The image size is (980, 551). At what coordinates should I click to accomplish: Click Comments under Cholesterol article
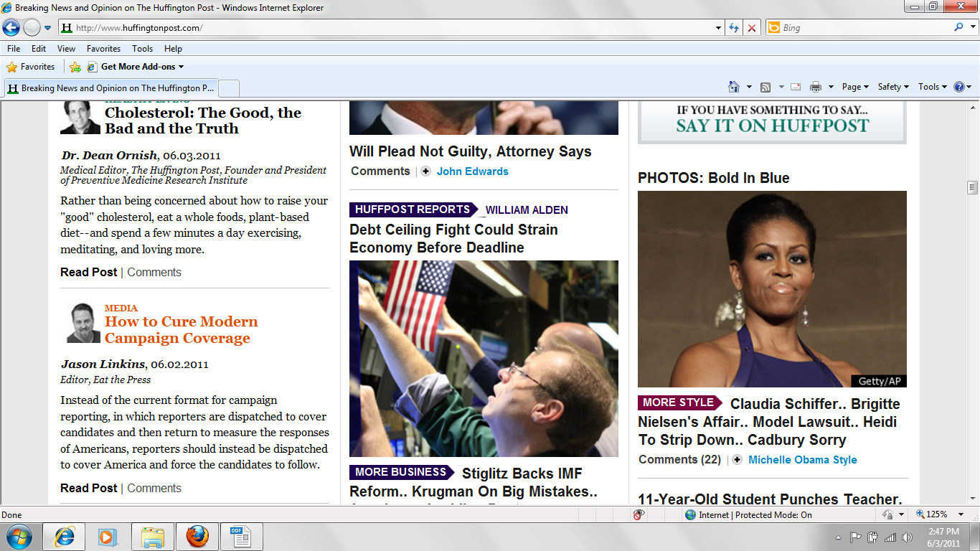154,272
